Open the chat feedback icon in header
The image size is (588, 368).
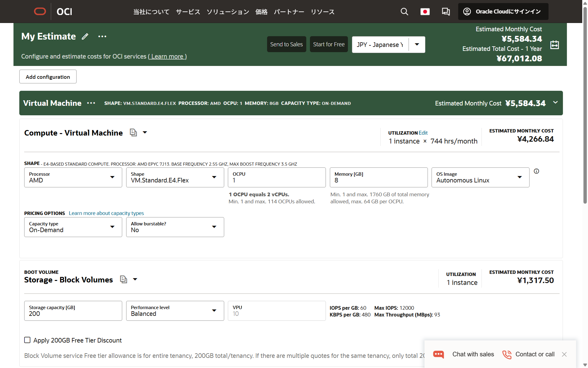(446, 11)
